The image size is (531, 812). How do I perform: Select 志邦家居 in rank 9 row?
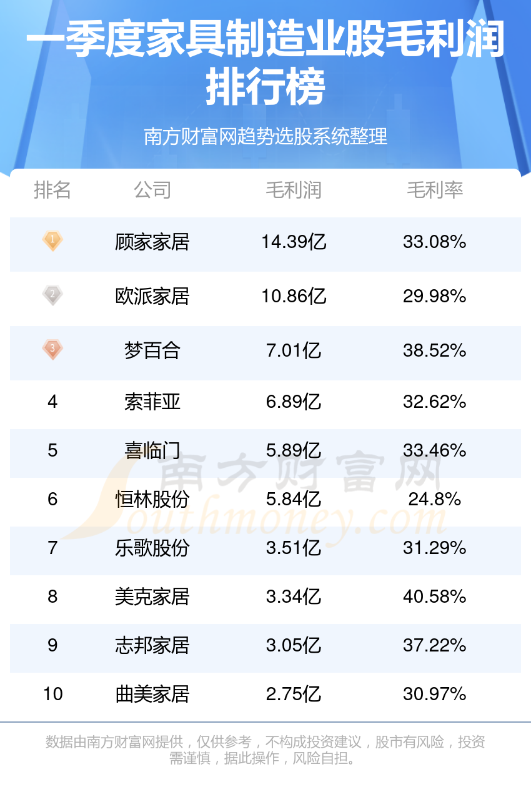coord(152,645)
